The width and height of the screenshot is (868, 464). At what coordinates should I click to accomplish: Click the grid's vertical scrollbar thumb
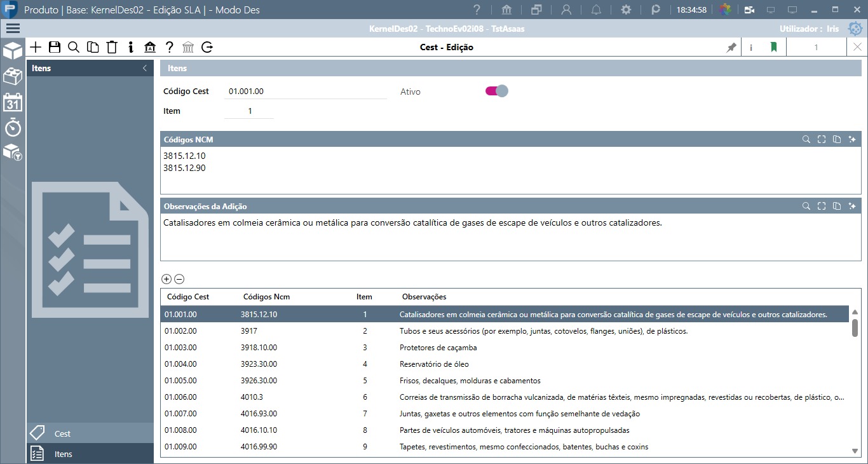855,328
